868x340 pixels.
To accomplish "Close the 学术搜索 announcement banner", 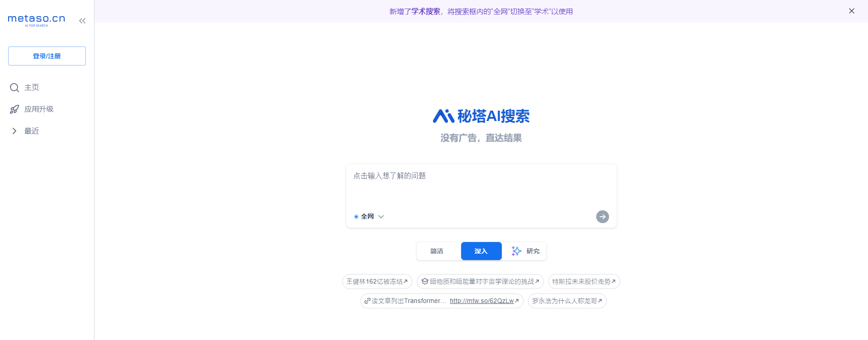I will click(852, 11).
